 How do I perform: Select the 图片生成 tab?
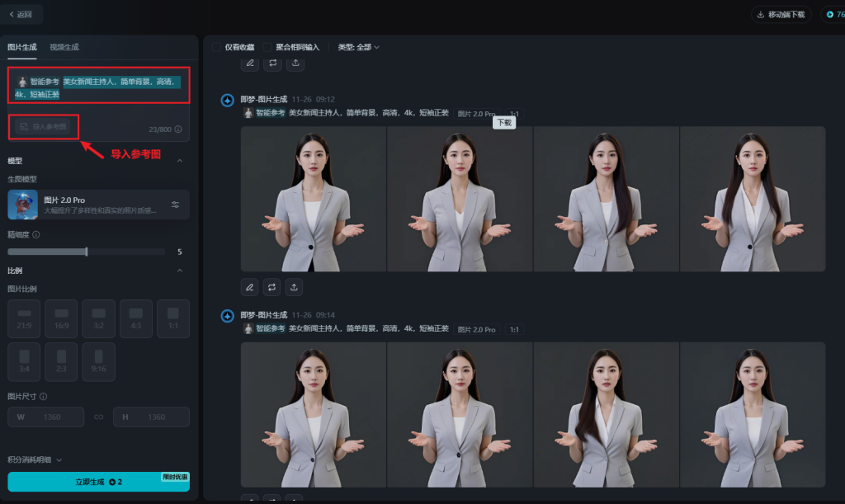tap(22, 47)
